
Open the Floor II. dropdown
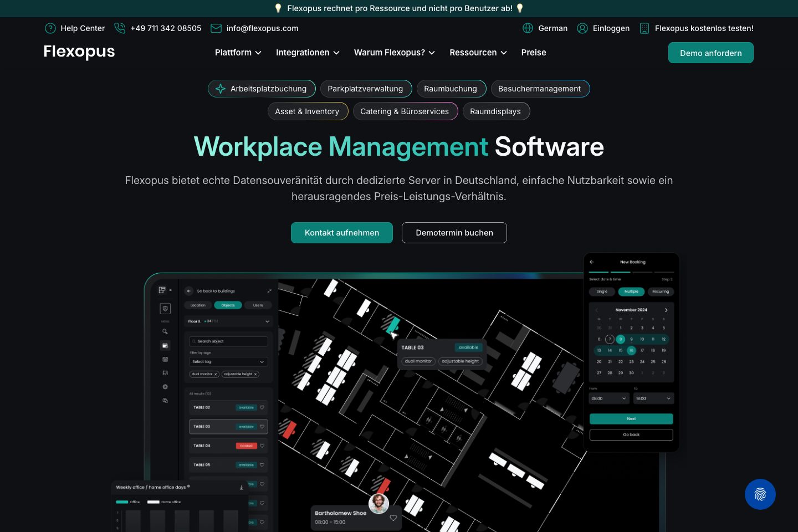(228, 321)
